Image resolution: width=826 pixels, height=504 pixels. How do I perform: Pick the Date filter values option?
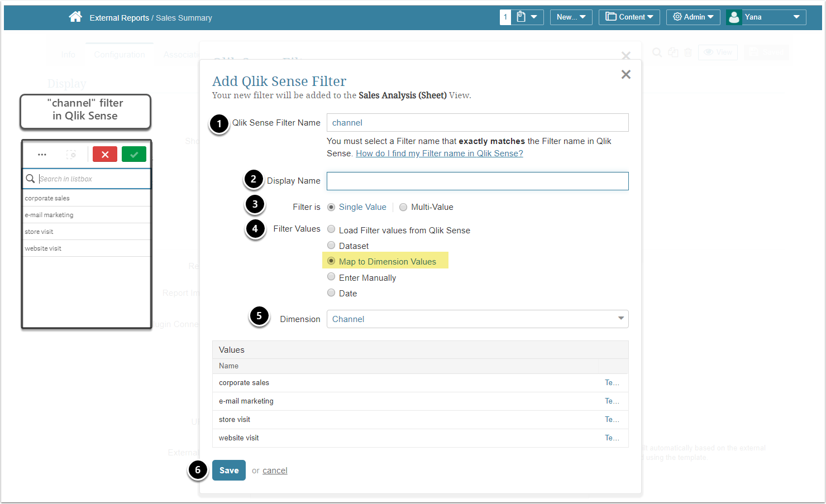point(331,292)
